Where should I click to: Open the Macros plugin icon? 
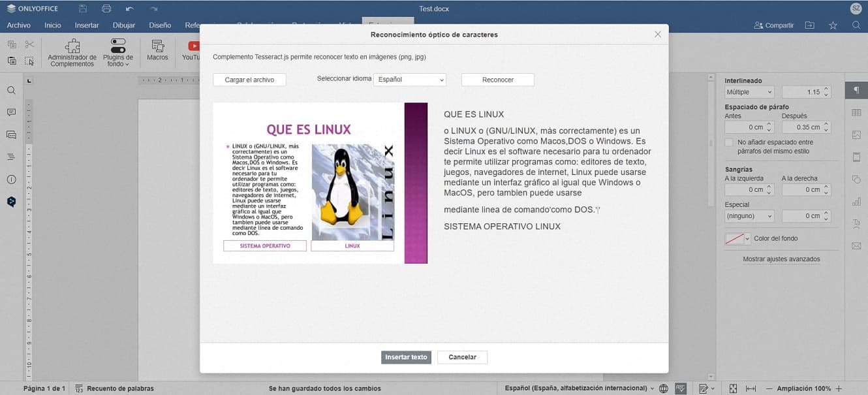click(x=157, y=50)
